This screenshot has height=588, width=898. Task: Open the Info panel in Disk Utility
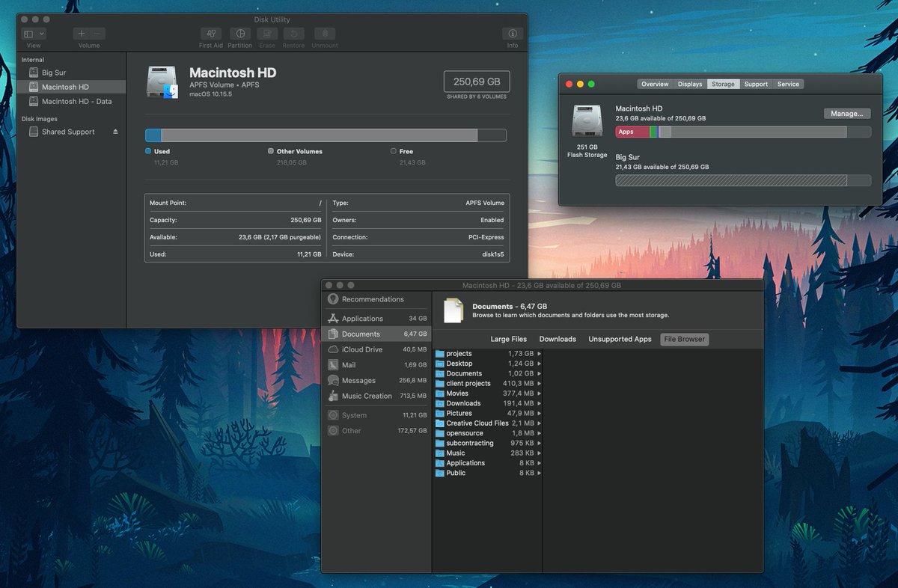pos(512,35)
